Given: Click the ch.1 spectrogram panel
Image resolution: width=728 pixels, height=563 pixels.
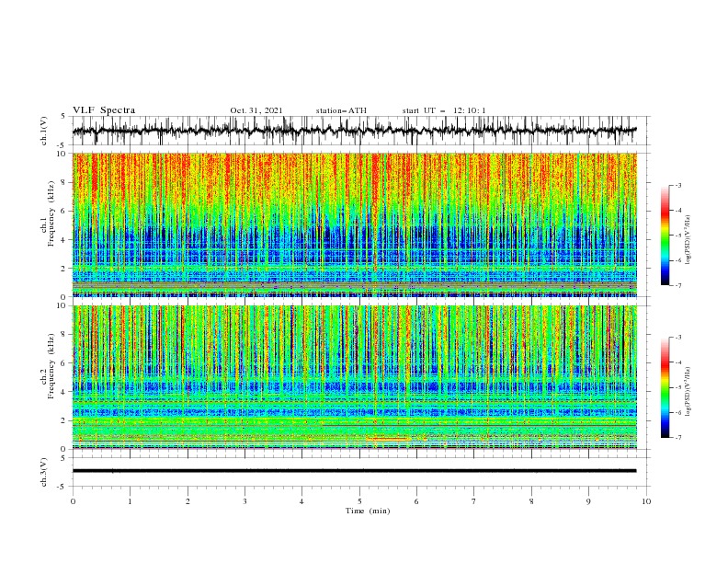Looking at the screenshot, I should (x=355, y=224).
